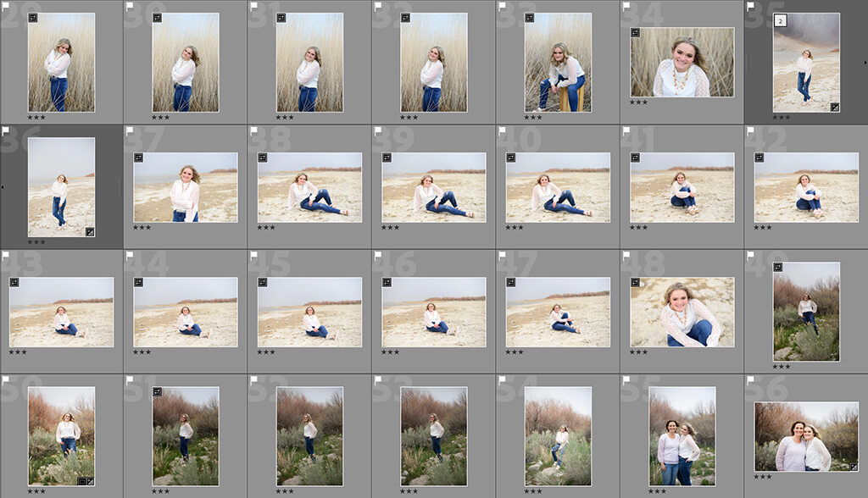Screen dimensions: 868x498
Task: Select the thumbnail of photo 46
Action: (432, 313)
